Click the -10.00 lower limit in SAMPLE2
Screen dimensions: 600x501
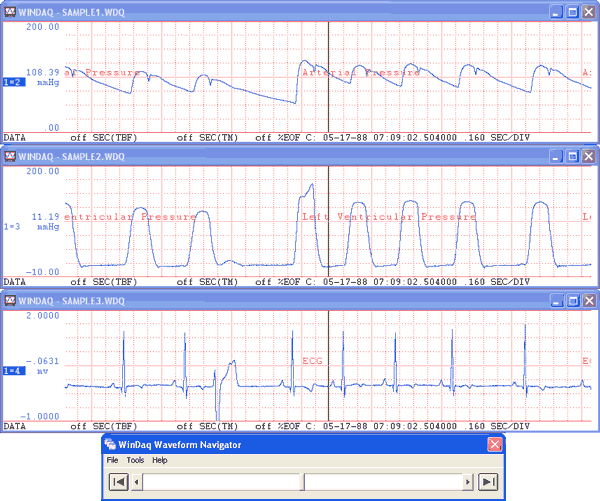42,272
